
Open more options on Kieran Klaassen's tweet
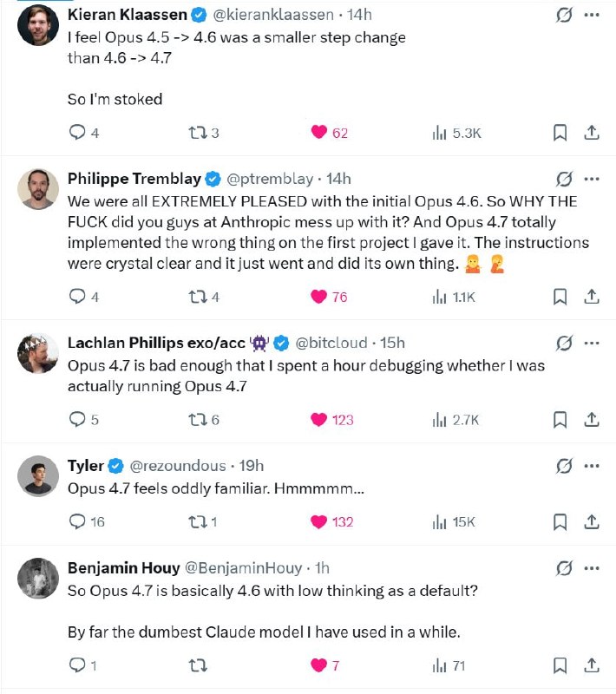click(592, 15)
